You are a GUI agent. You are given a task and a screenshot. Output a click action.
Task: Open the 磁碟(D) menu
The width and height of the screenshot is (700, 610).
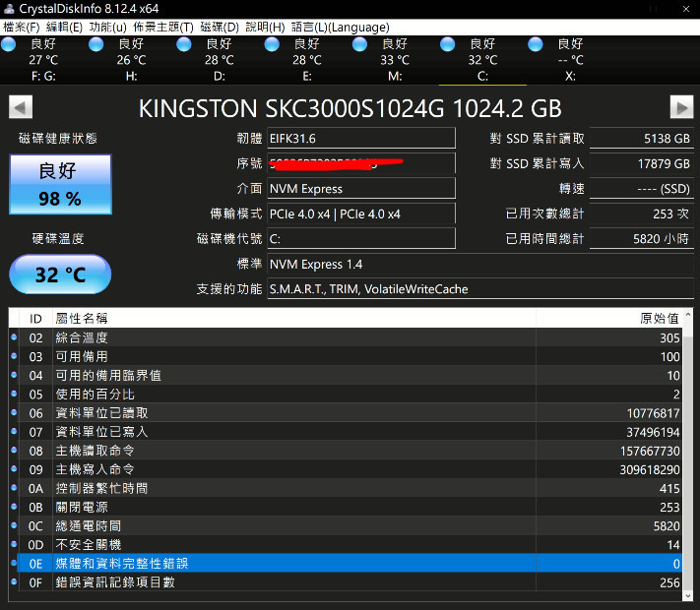pos(220,28)
